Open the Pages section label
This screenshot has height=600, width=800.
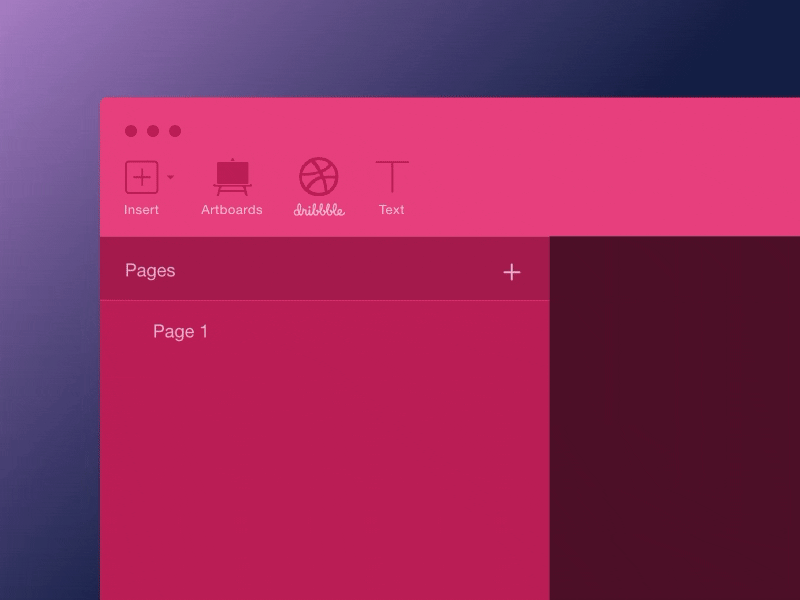tap(150, 270)
